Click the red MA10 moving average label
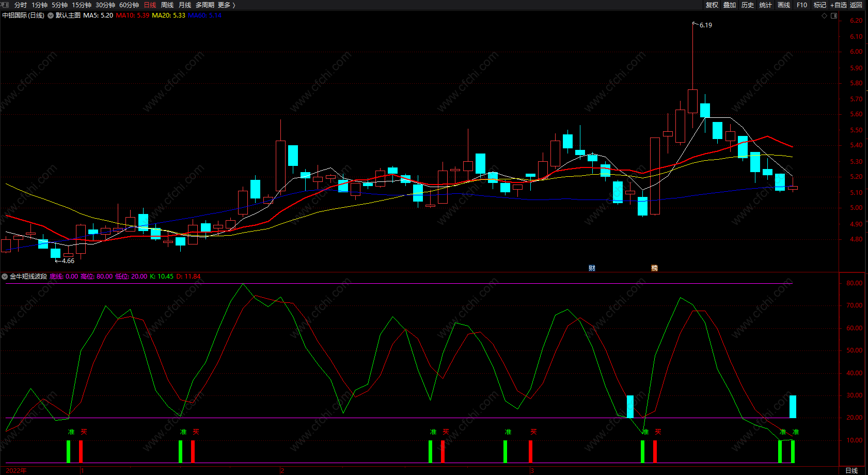 [133, 16]
